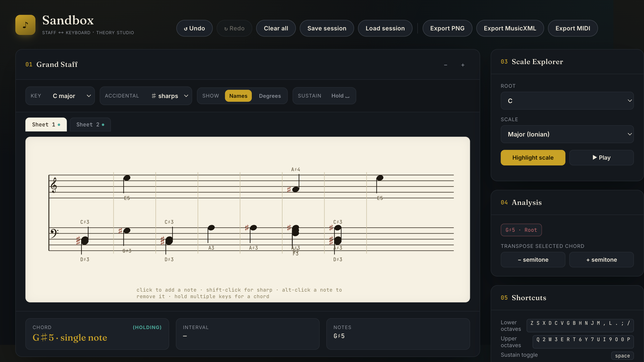Click the HOLDING status label

[147, 327]
